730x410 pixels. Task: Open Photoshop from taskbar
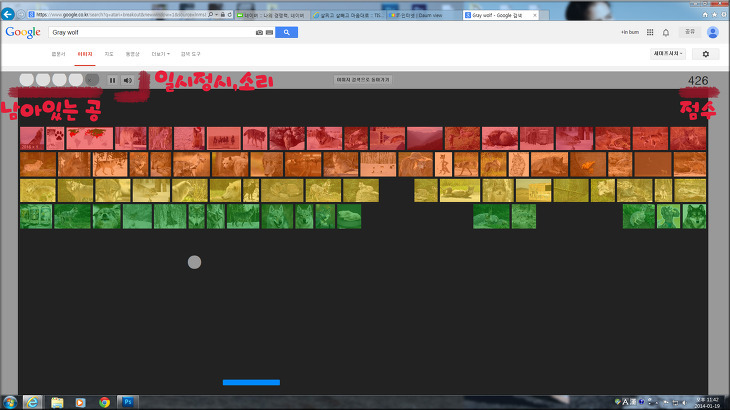tap(128, 402)
